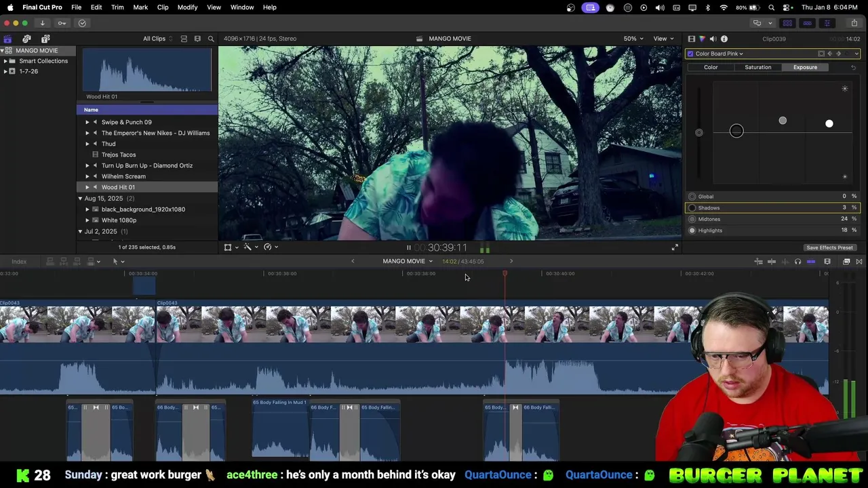Image resolution: width=868 pixels, height=488 pixels.
Task: Click the Global exposure puck
Action: coord(699,133)
